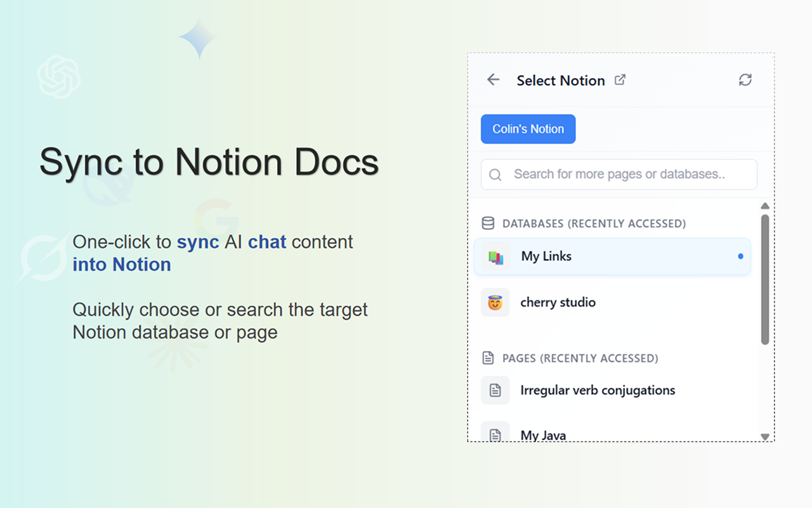This screenshot has height=508, width=812.
Task: Click the Irregular verb conjugations page icon
Action: [495, 391]
